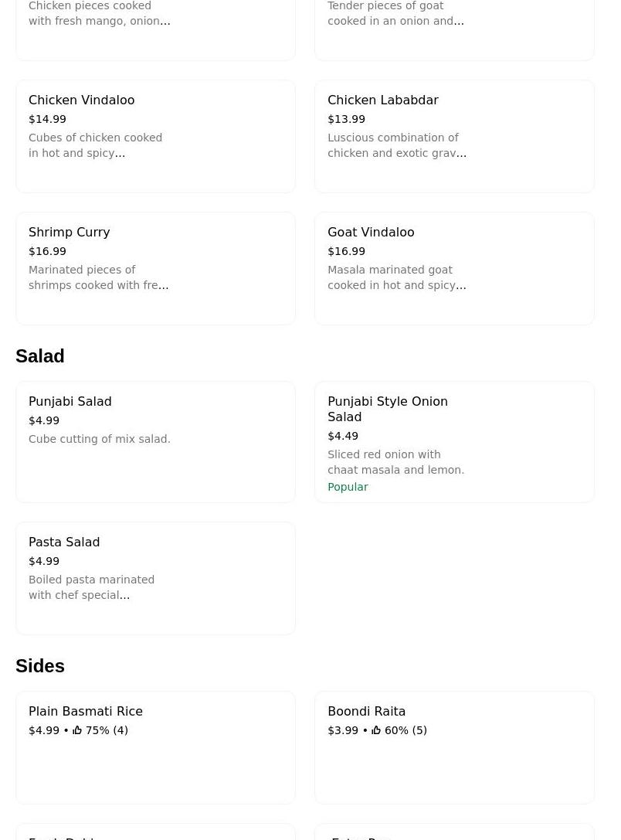Screen dimensions: 621x840
Task: Open Punjabi Style Onion Salad
Action: pos(454,442)
